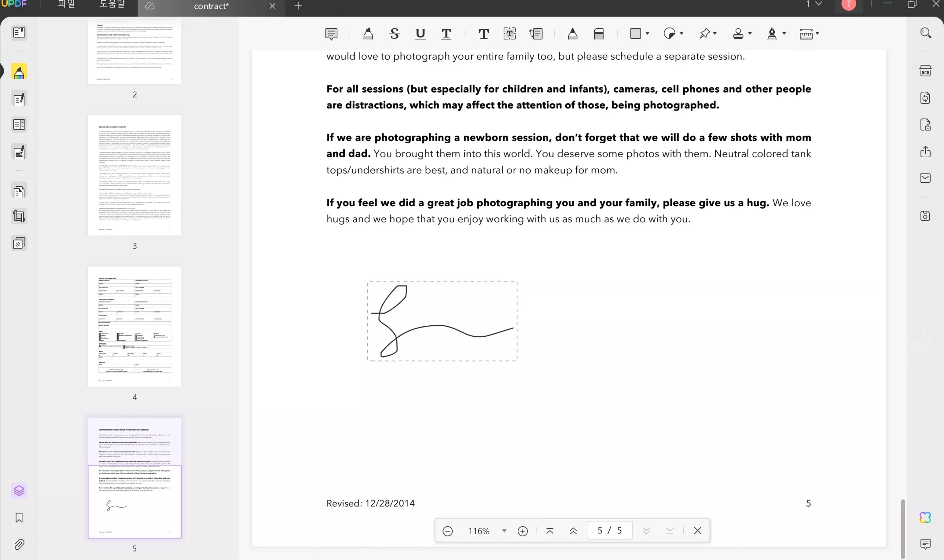Select the sticky note comment tool
Viewport: 944px width, 560px height.
coord(331,34)
